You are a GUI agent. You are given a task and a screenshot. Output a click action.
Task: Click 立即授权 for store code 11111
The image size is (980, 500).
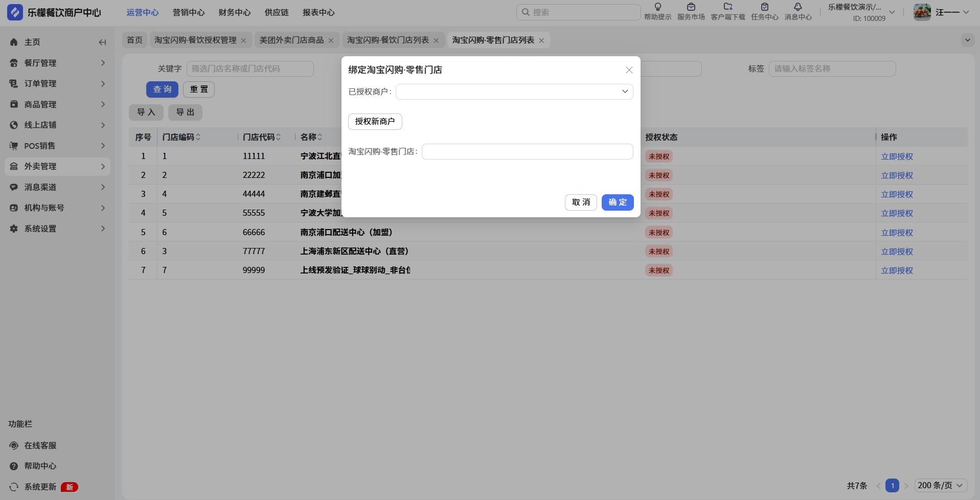(897, 157)
